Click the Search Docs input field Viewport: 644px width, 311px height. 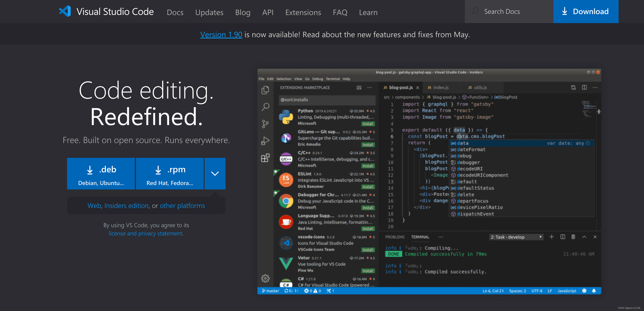click(509, 12)
